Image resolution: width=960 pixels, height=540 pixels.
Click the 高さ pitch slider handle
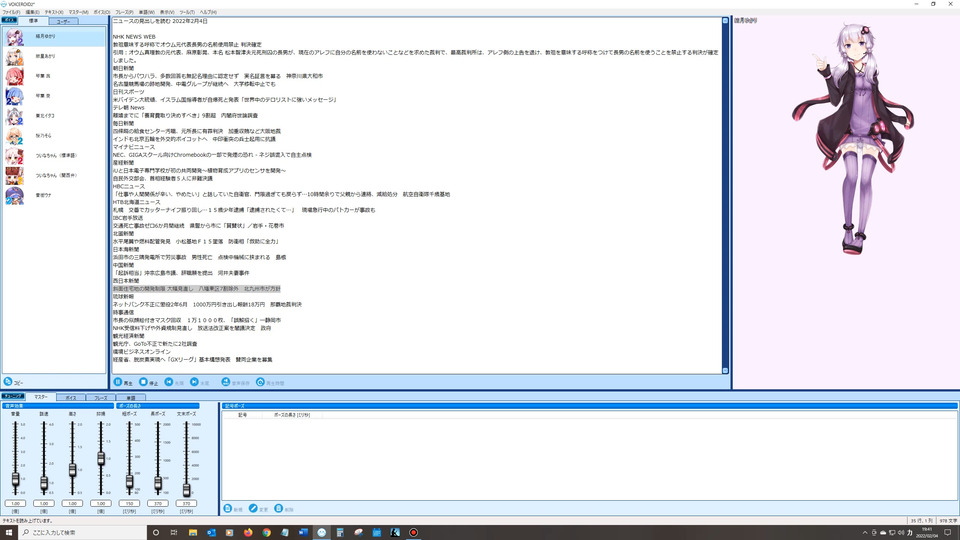(x=72, y=470)
